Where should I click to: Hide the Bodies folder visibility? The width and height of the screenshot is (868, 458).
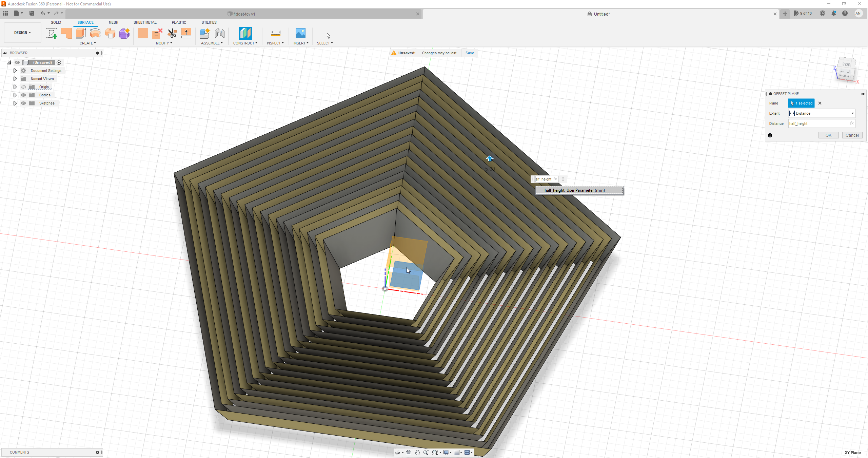click(23, 95)
